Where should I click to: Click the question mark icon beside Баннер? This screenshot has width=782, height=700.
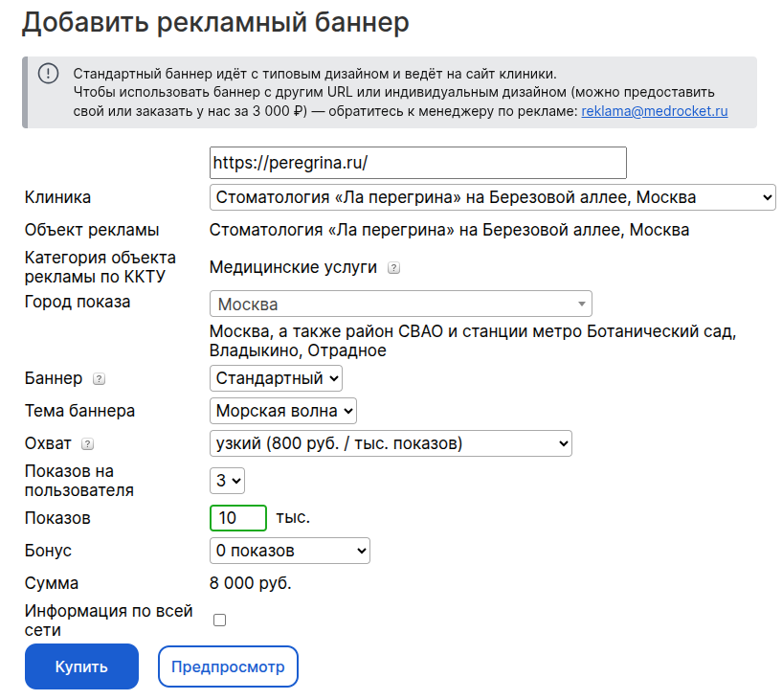pyautogui.click(x=99, y=379)
